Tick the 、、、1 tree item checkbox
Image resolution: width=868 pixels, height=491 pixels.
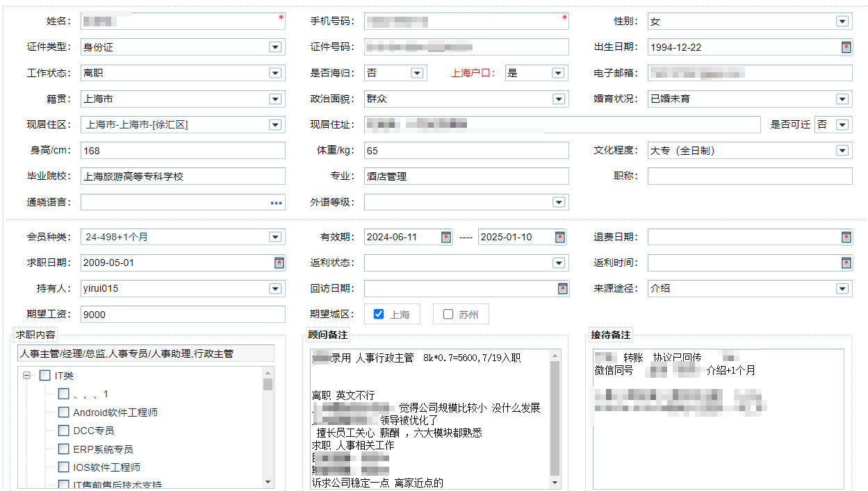(x=63, y=394)
